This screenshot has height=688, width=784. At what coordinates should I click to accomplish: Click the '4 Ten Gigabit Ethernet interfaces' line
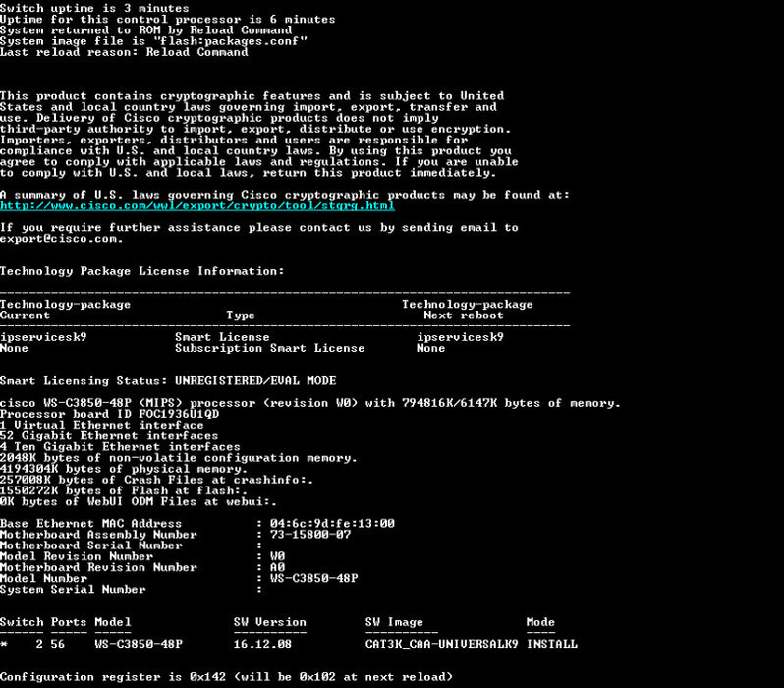tap(120, 447)
